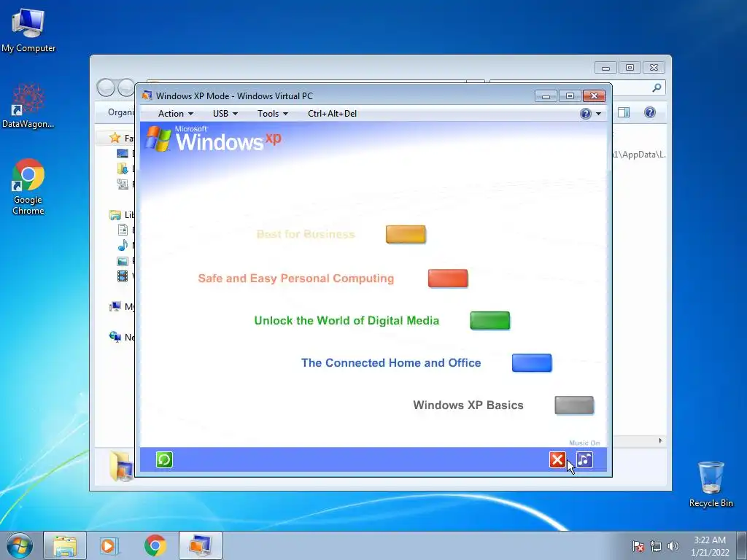Select the Documents library icon

[x=123, y=230]
